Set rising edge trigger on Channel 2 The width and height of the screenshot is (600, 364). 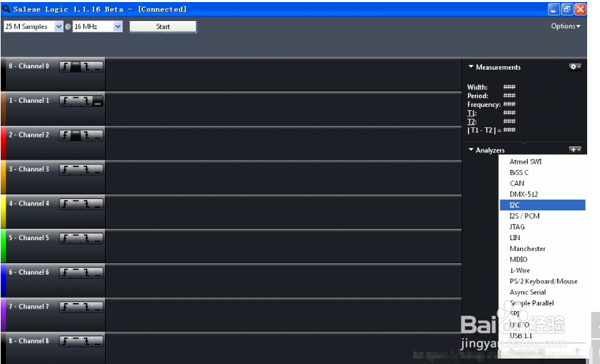tap(65, 135)
